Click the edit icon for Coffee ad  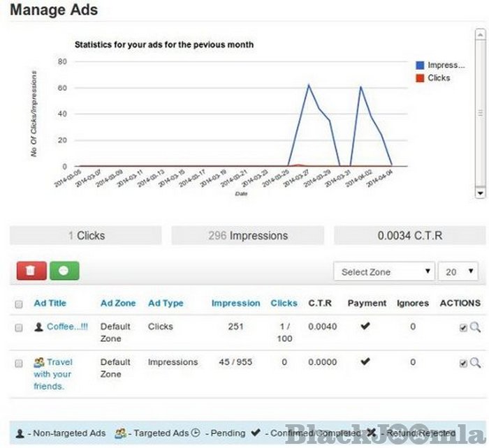(x=463, y=327)
